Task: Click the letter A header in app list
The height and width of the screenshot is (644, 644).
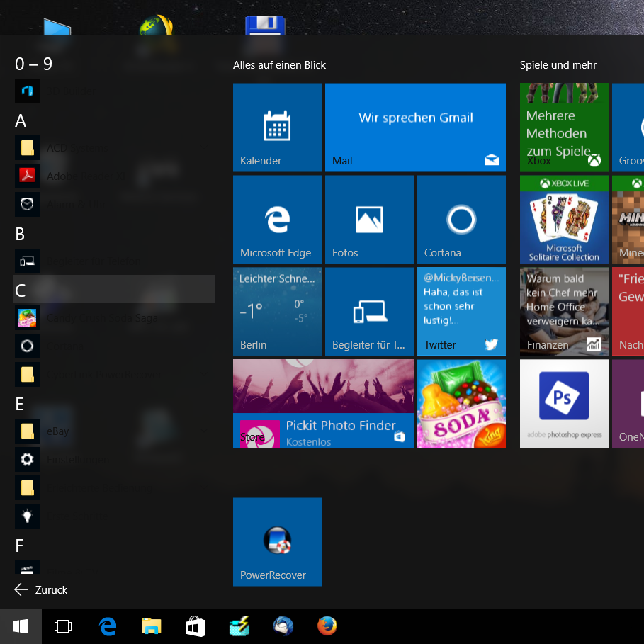Action: [21, 120]
